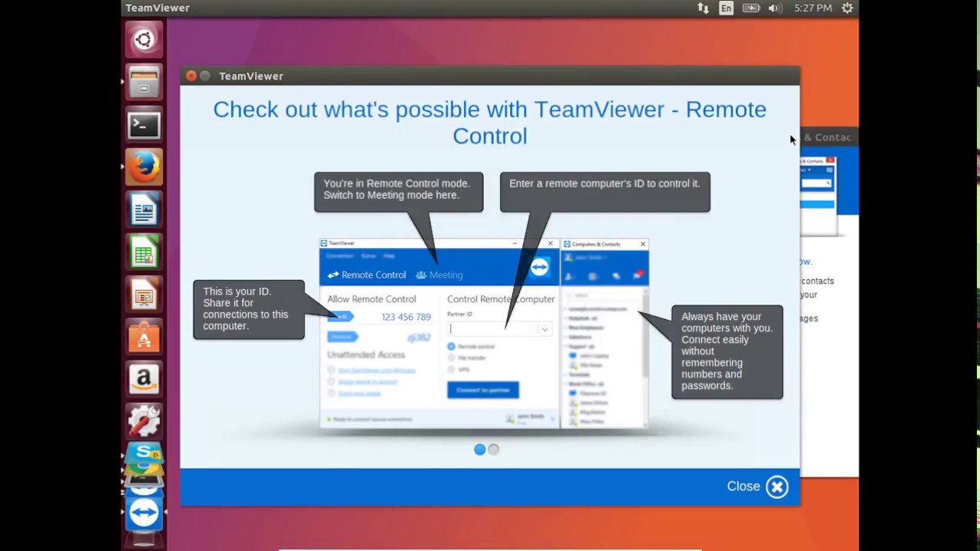980x551 pixels.
Task: Open Ubuntu Software center
Action: tap(144, 337)
